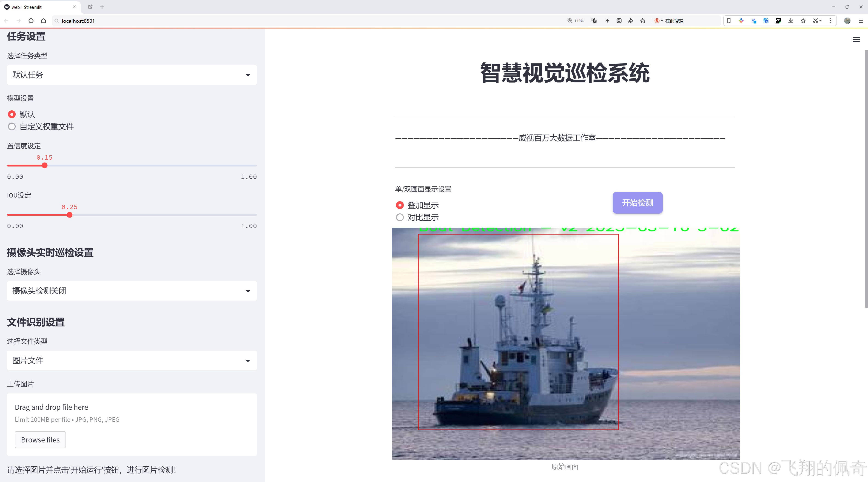Open the browser downloads icon
Screen dimensions: 868x482
pyautogui.click(x=791, y=21)
